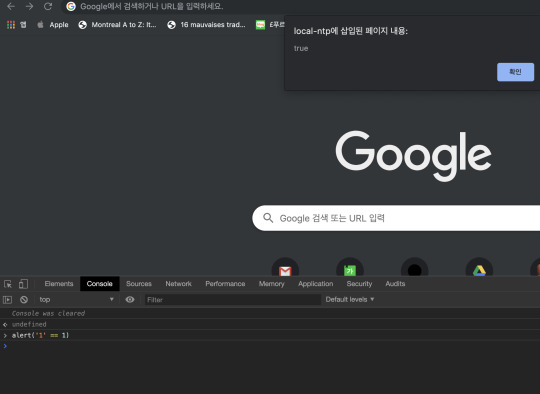
Task: Clear the console with the ban icon
Action: (x=24, y=300)
